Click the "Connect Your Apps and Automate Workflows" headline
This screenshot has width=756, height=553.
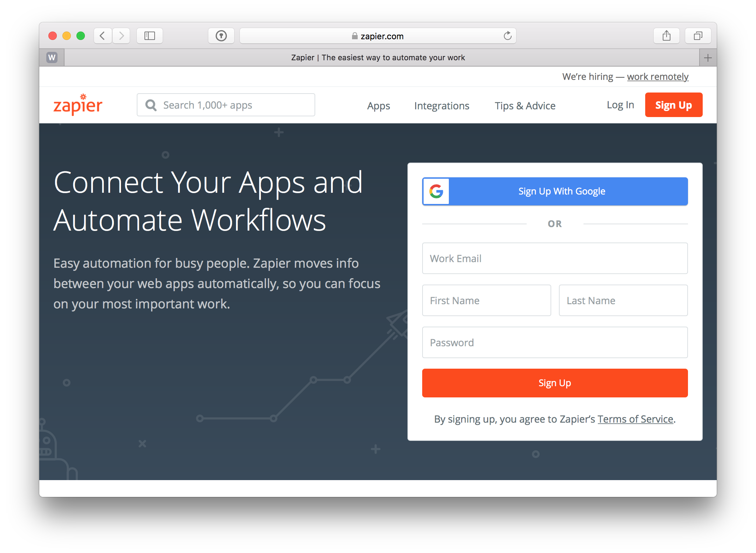pos(208,202)
